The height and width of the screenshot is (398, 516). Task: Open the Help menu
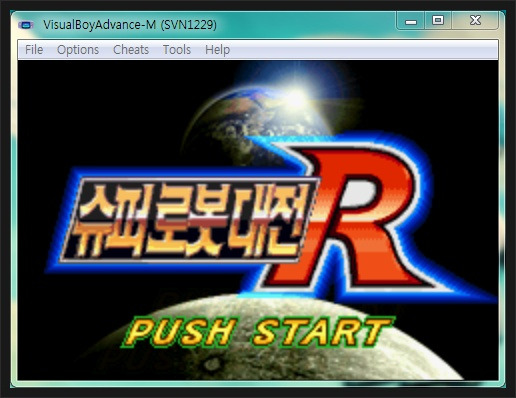click(217, 50)
